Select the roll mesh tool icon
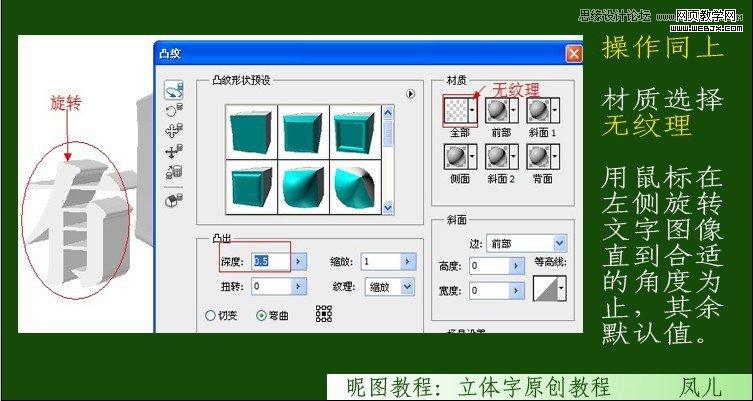The image size is (753, 401). coord(173,110)
